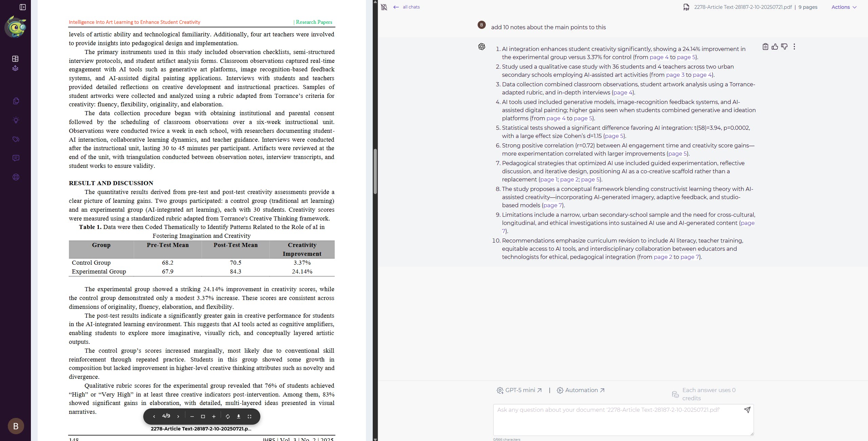868x441 pixels.
Task: Go to the previous PDF page
Action: [x=154, y=417]
